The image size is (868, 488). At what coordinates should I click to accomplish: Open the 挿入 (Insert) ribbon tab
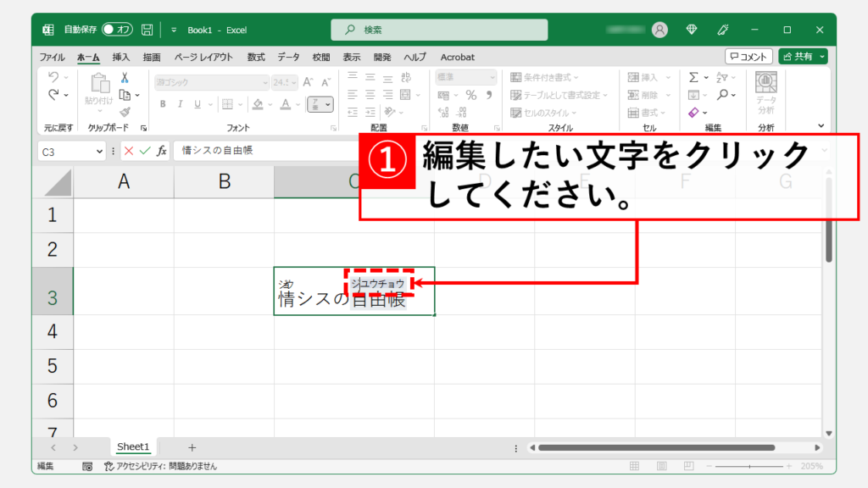tap(121, 57)
